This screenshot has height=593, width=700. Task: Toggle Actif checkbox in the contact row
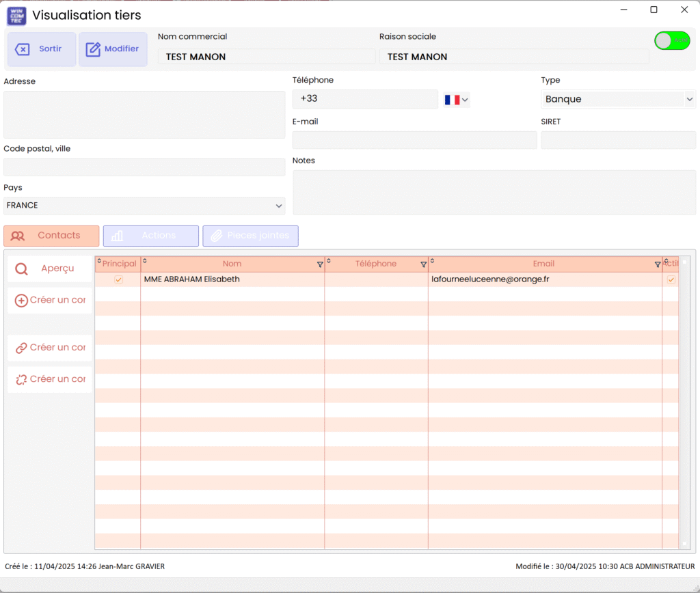(671, 279)
